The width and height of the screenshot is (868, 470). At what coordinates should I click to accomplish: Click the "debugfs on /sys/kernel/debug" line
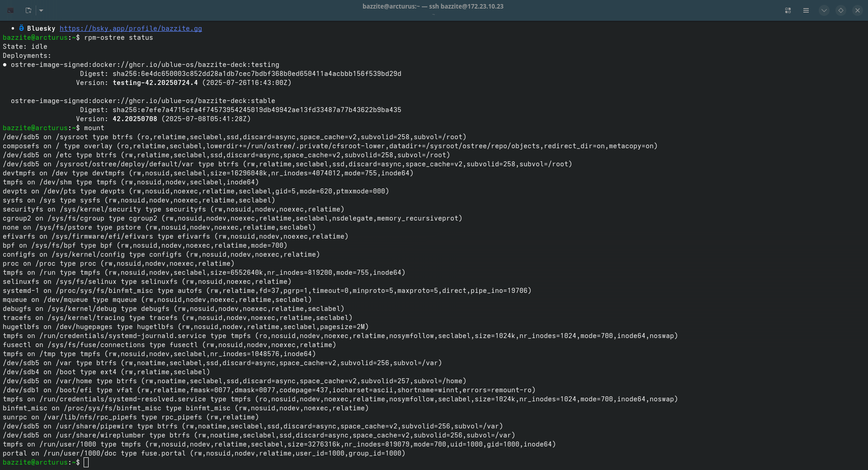click(x=174, y=309)
